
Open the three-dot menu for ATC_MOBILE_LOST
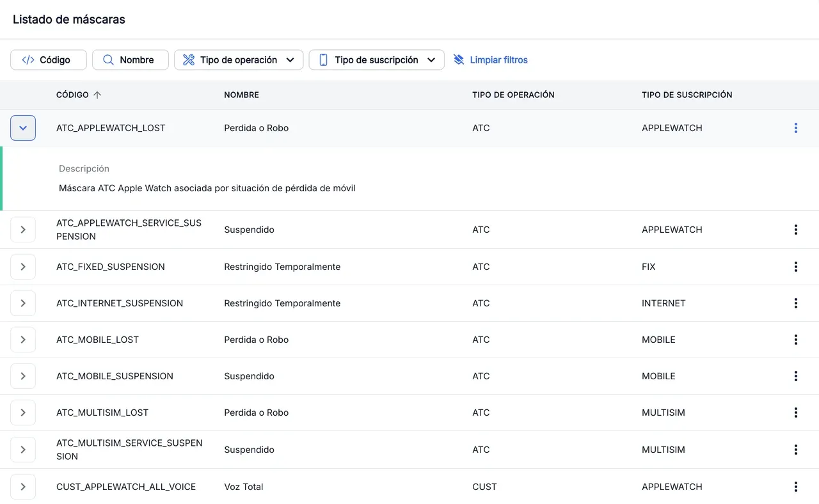click(x=795, y=340)
